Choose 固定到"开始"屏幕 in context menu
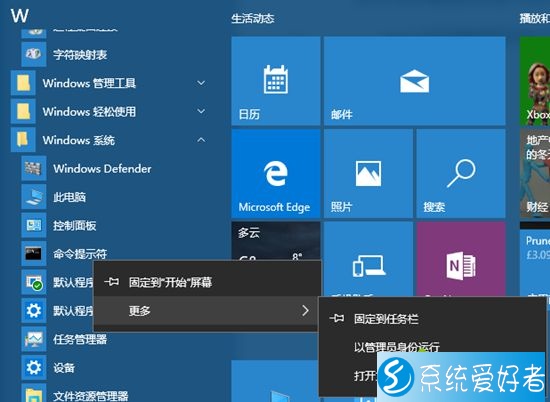Viewport: 550px width, 402px height. [x=207, y=282]
